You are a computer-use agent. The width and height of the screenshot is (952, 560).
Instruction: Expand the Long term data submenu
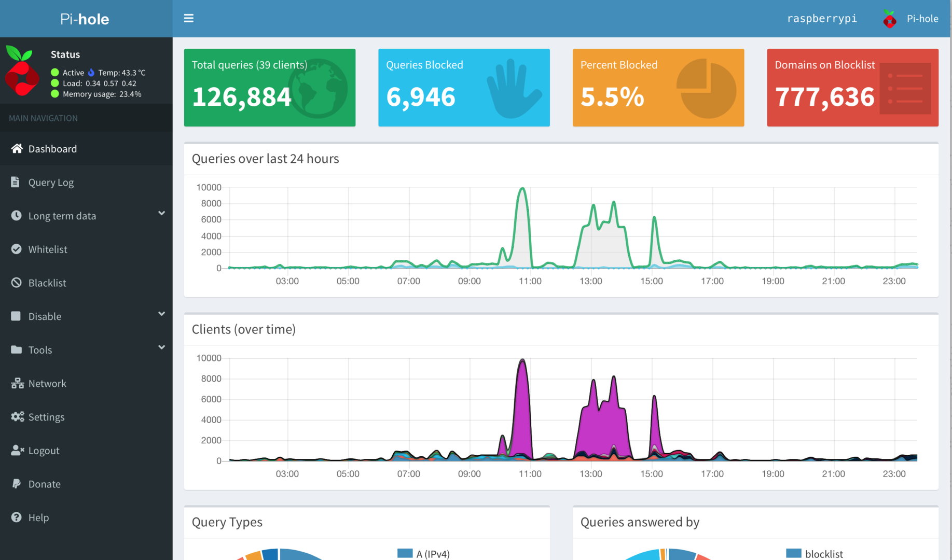click(161, 214)
